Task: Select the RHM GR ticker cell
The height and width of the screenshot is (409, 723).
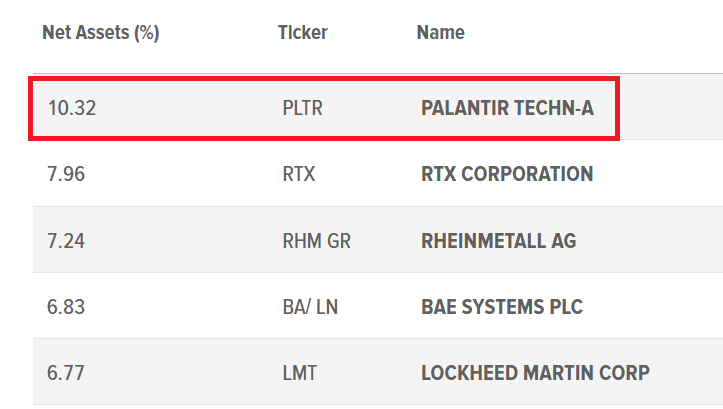Action: [316, 241]
